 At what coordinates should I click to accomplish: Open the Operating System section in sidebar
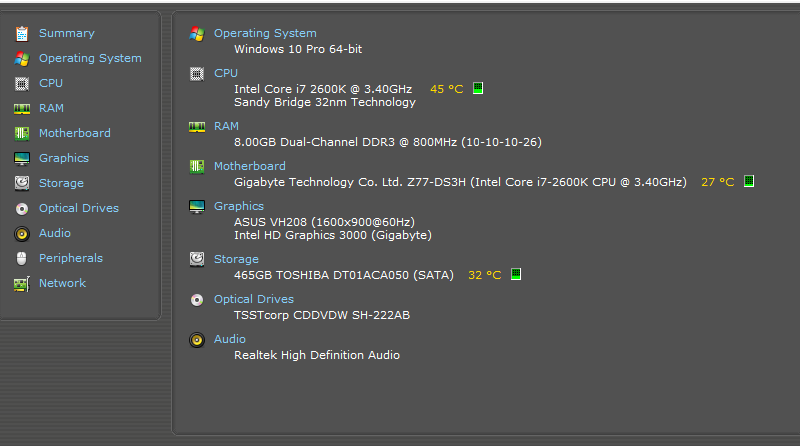(90, 58)
